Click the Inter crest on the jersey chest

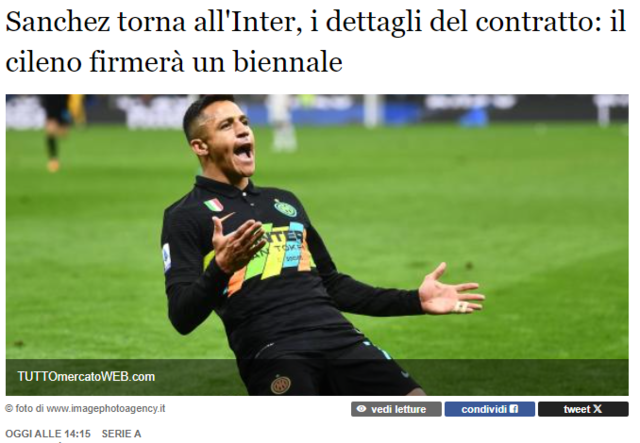(285, 208)
